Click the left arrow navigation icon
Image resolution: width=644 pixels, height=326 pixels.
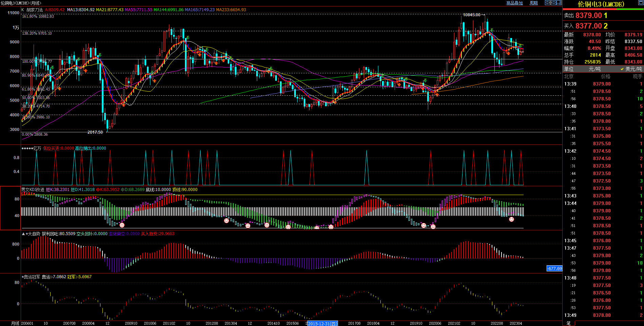547,3
